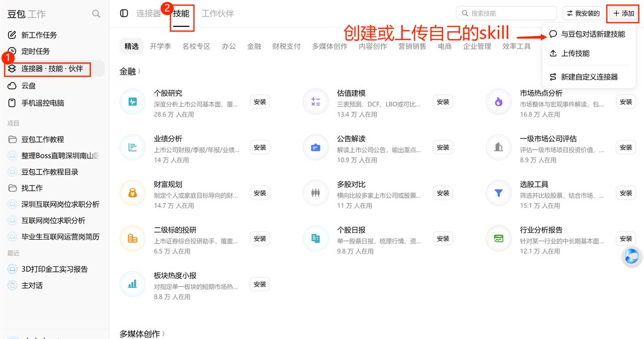Select the 营销销售 category filter
The height and width of the screenshot is (339, 644).
pos(412,46)
